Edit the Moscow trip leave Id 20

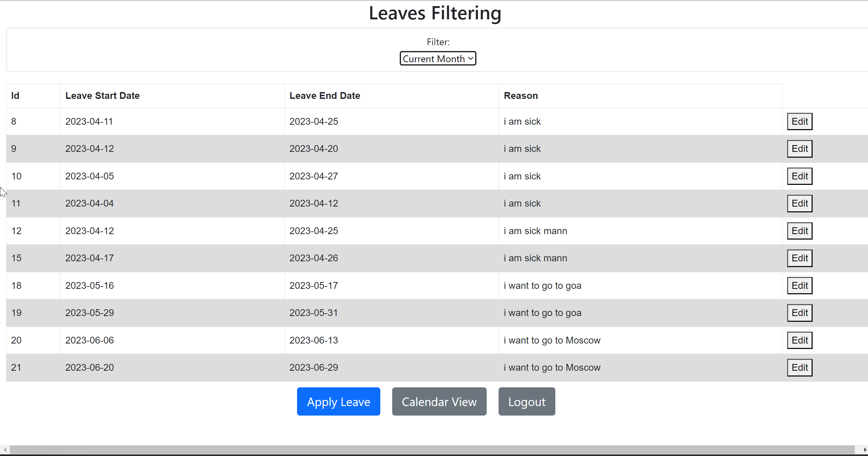(x=799, y=340)
